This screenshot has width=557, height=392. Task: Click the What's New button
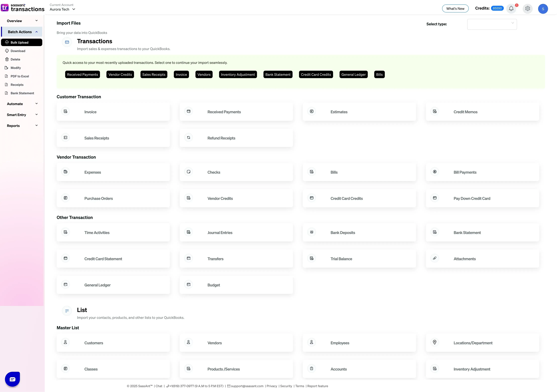click(x=455, y=8)
